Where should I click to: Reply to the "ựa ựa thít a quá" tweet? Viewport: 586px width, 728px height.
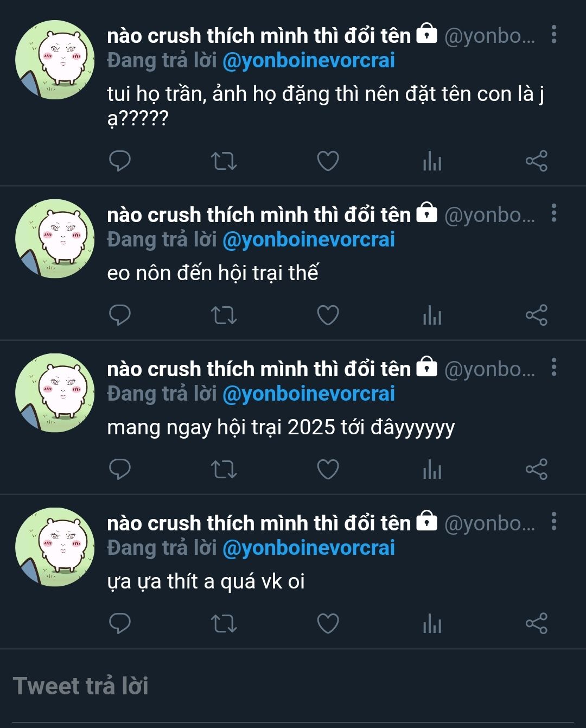[120, 623]
